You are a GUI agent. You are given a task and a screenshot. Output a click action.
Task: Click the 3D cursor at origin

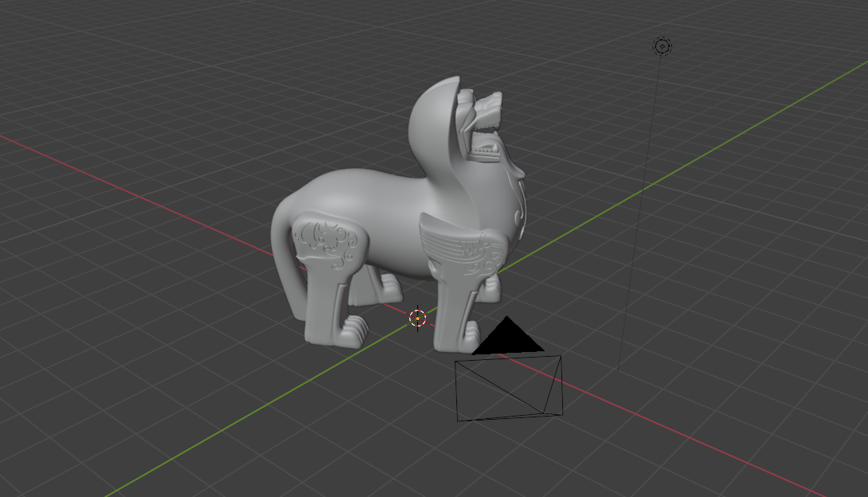point(417,319)
